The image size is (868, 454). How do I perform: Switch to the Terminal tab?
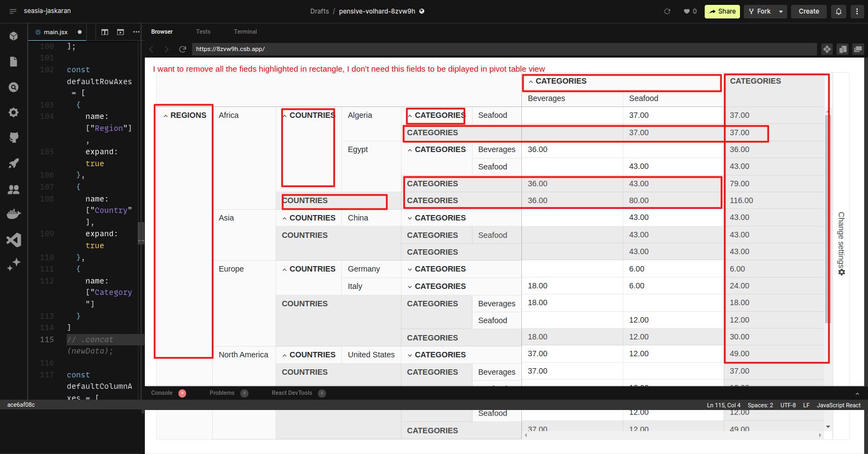[x=245, y=32]
